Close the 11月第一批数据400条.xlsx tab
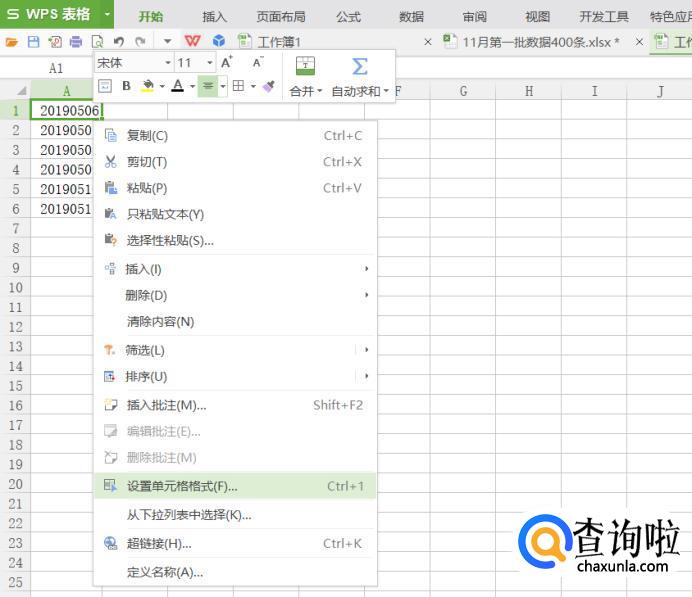The image size is (692, 597). coord(639,42)
